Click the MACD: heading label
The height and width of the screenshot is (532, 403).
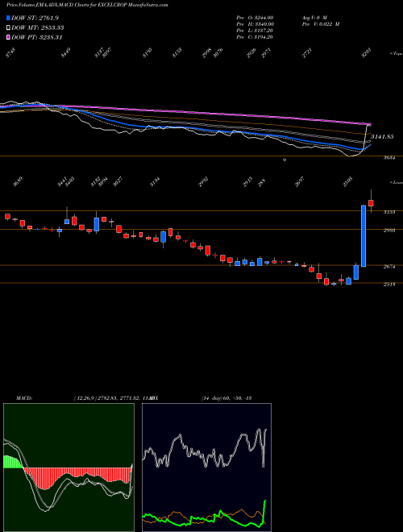pos(23,397)
